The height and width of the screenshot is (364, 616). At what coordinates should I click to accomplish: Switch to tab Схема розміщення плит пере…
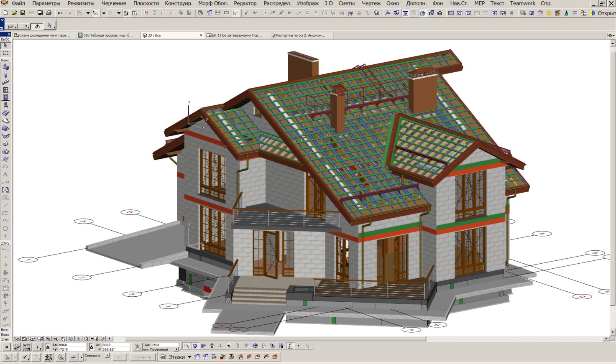click(x=45, y=36)
